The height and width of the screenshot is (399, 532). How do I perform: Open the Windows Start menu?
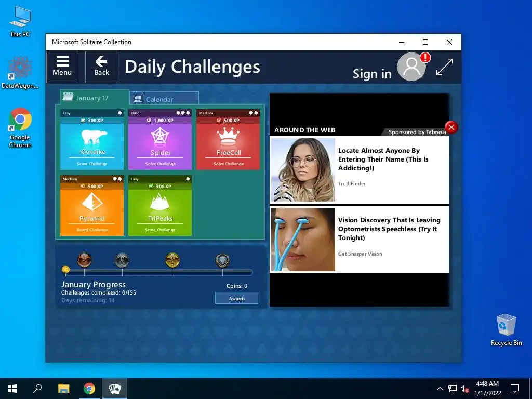(12, 389)
